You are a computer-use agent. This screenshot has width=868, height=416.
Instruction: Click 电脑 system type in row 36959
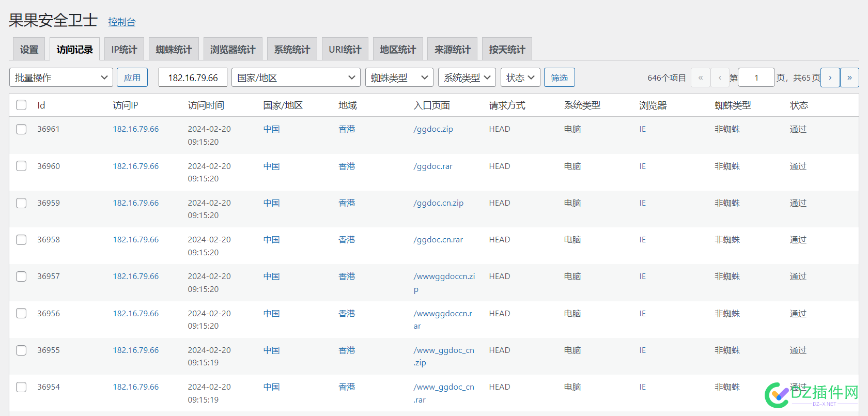[x=572, y=203]
